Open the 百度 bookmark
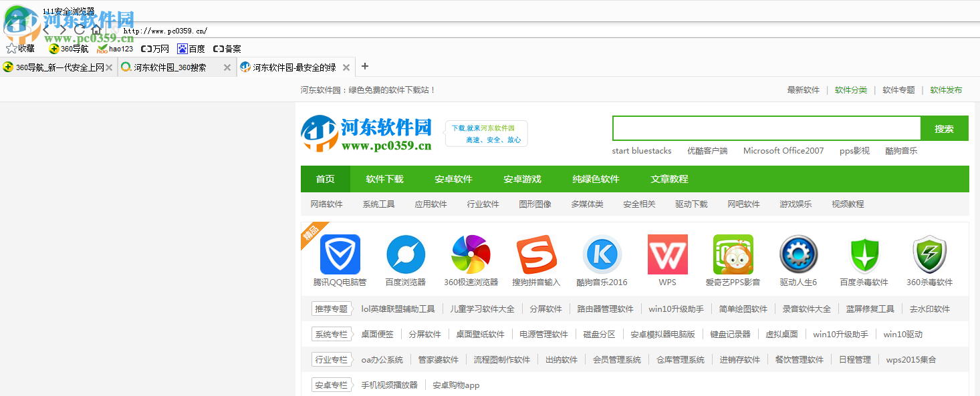The width and height of the screenshot is (980, 396). coord(191,49)
